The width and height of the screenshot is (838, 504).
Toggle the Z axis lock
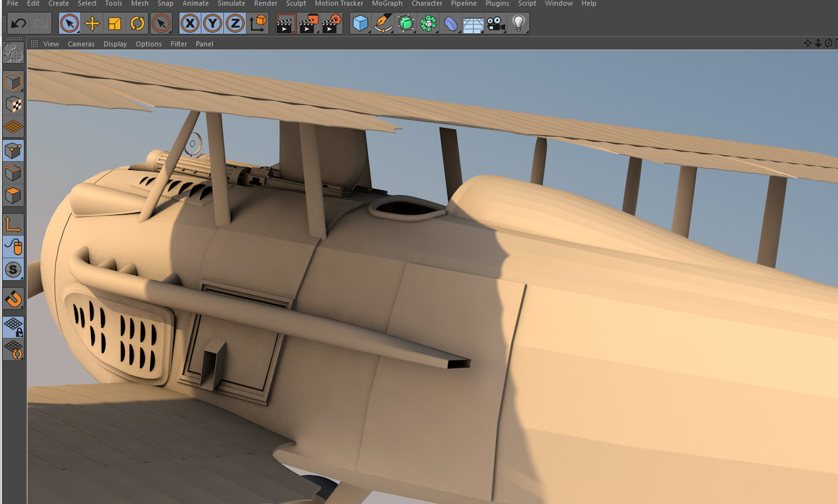pyautogui.click(x=235, y=24)
